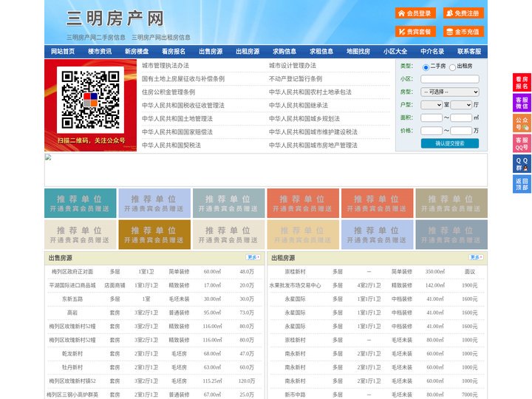
Task: Click the purple 客服微信 sidebar icon
Action: pos(522,103)
